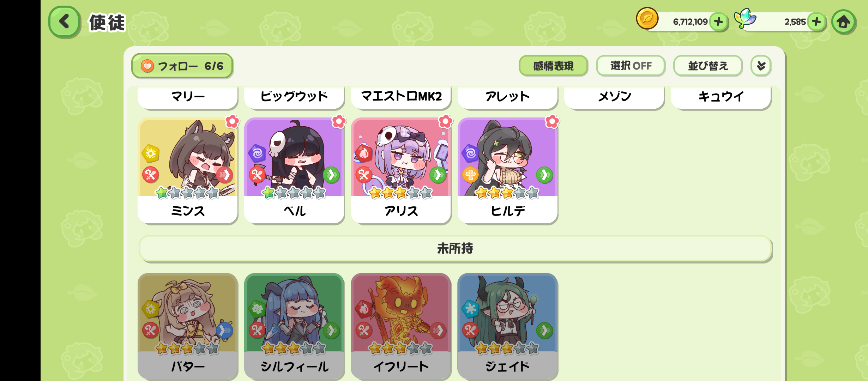Open the 感情表現 tab
The image size is (868, 381).
553,66
